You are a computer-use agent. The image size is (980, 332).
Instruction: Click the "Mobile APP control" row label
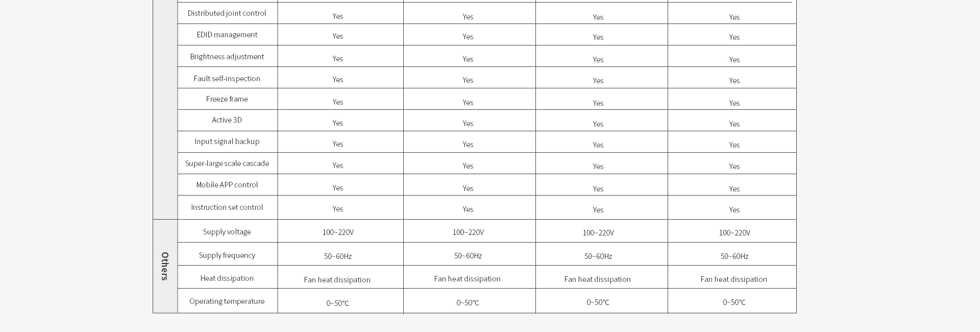pyautogui.click(x=227, y=185)
